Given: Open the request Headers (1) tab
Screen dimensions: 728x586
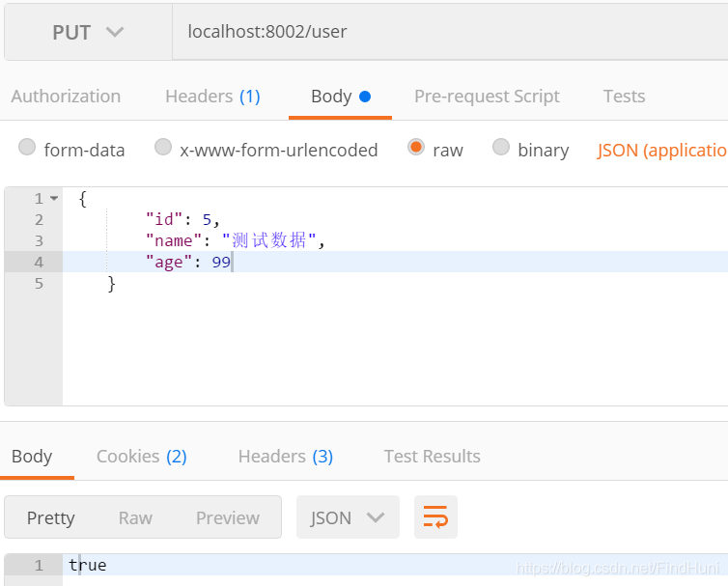Looking at the screenshot, I should coord(212,97).
